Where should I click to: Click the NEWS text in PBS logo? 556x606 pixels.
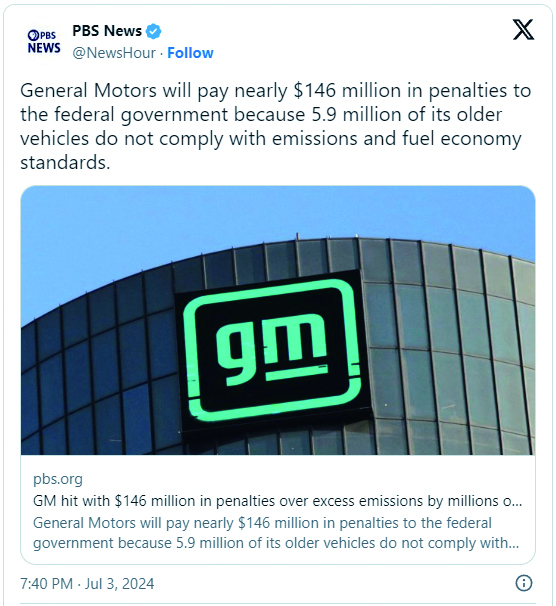(44, 48)
